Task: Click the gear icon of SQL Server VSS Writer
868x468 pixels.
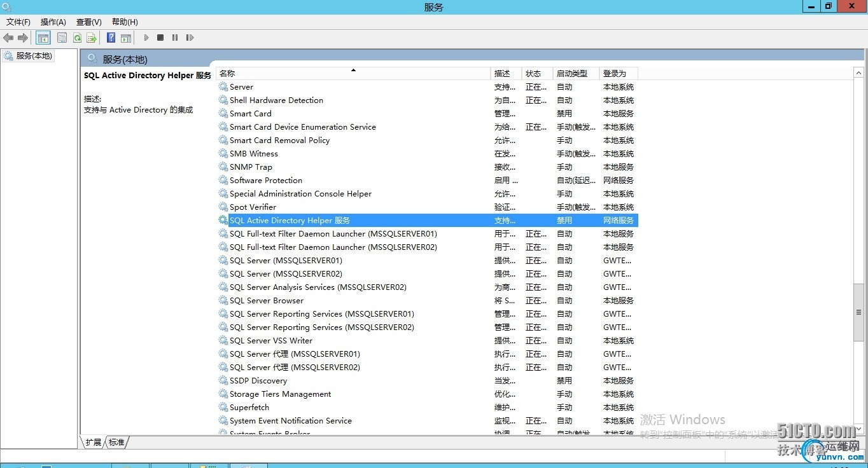Action: (x=223, y=341)
